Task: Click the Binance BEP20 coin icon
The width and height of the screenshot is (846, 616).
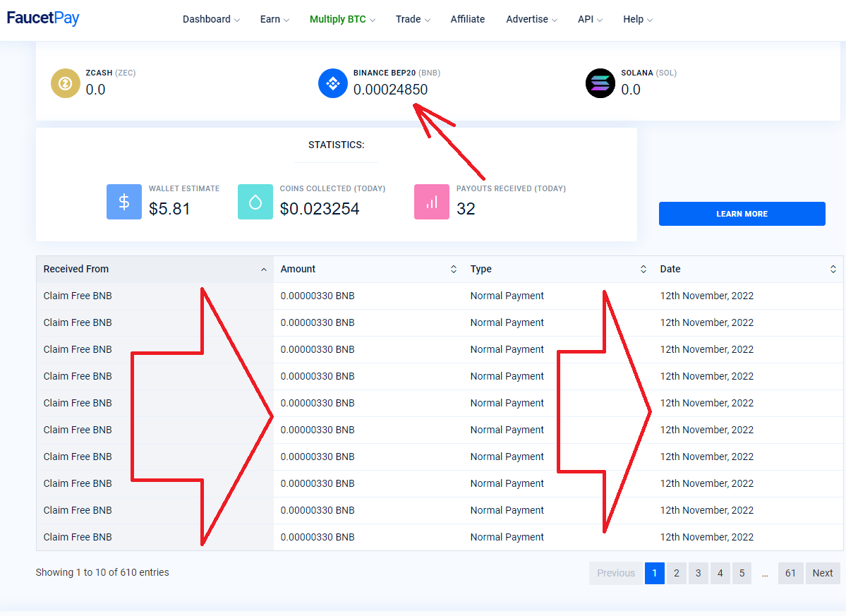Action: (x=333, y=83)
